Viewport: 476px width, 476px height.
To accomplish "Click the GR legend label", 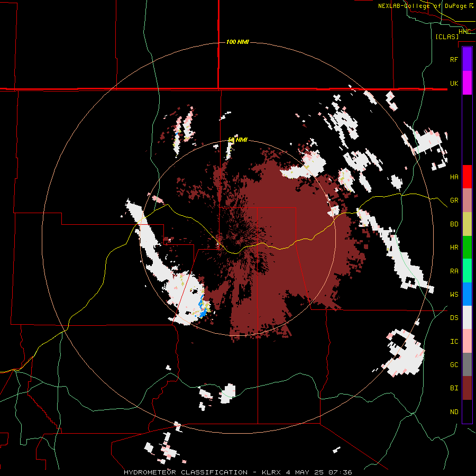I will coord(454,200).
